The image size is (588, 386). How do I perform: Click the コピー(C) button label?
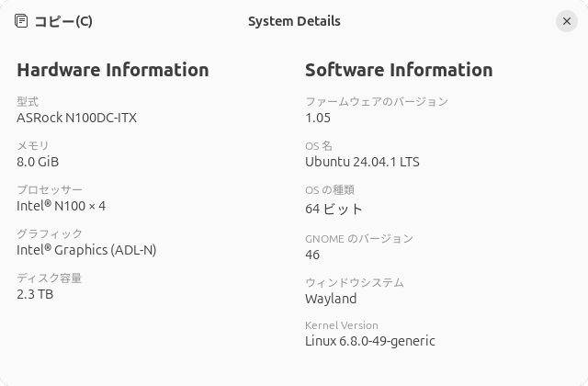[63, 21]
